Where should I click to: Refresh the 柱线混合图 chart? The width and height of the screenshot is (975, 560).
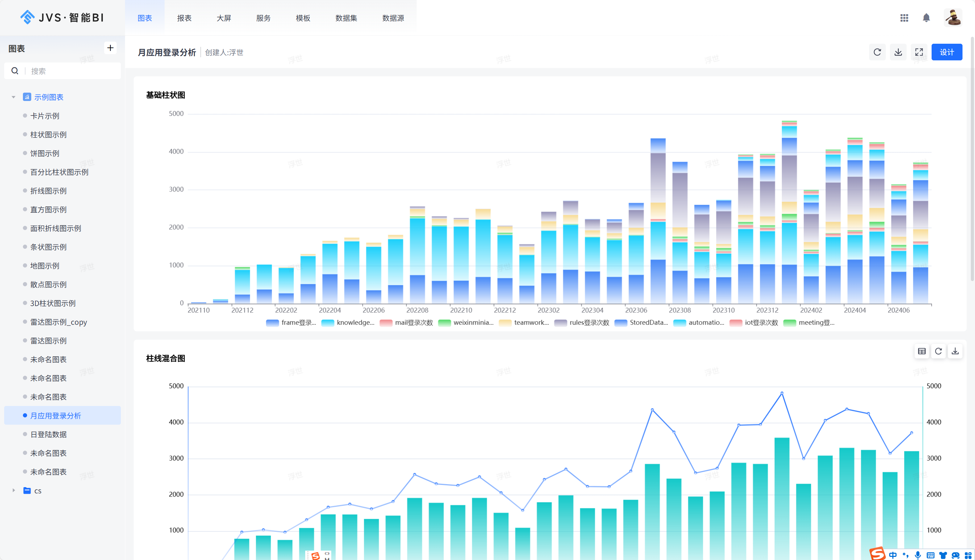click(939, 351)
